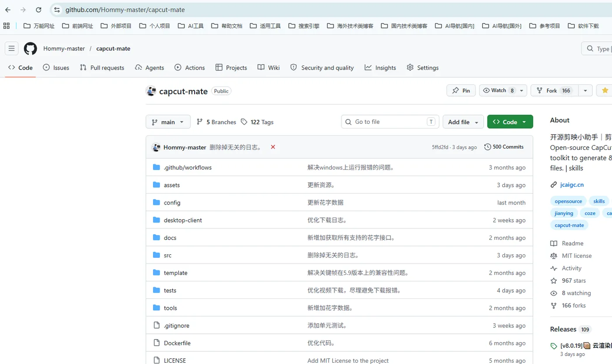Click the opensource topic tag
The width and height of the screenshot is (612, 364).
point(568,201)
